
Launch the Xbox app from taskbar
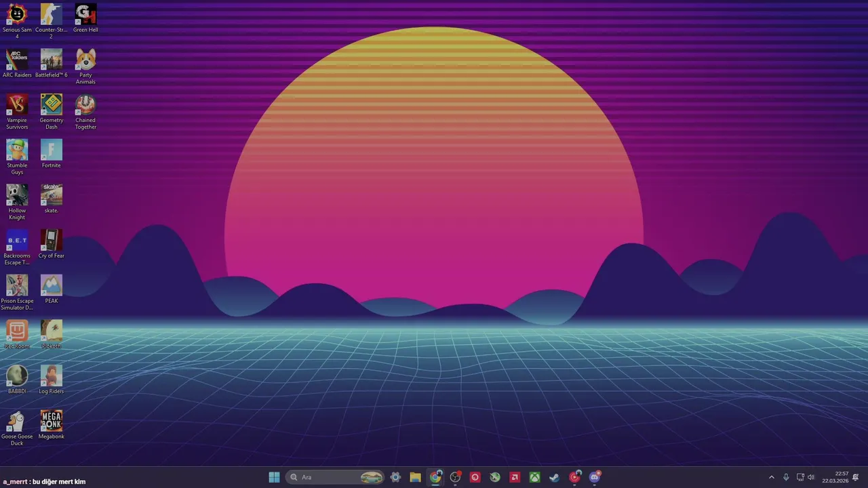pyautogui.click(x=534, y=477)
